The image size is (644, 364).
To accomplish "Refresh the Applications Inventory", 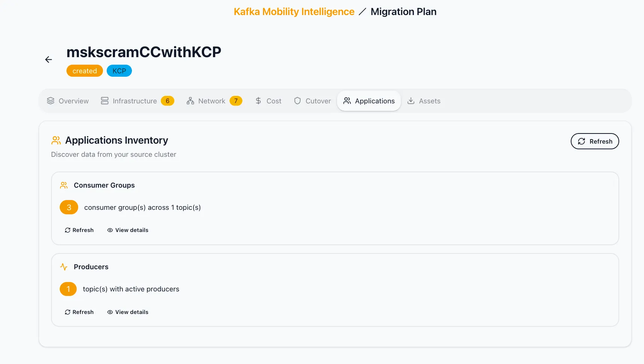I will coord(594,141).
